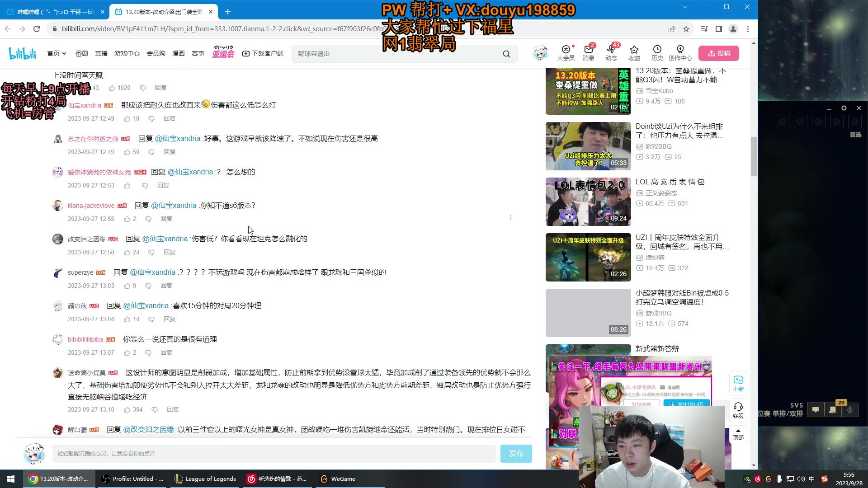Click the pink 投稿 upload button
Viewport: 868px width, 488px height.
click(x=720, y=53)
